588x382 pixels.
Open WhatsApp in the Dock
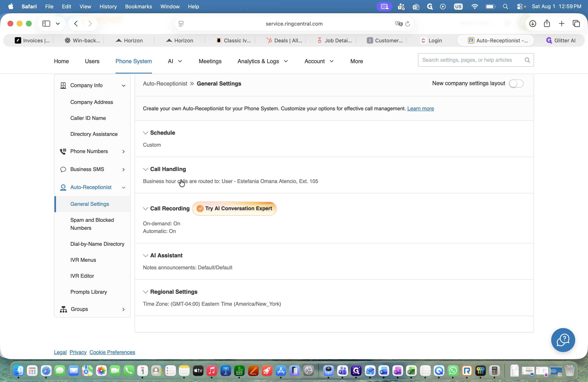pos(453,370)
